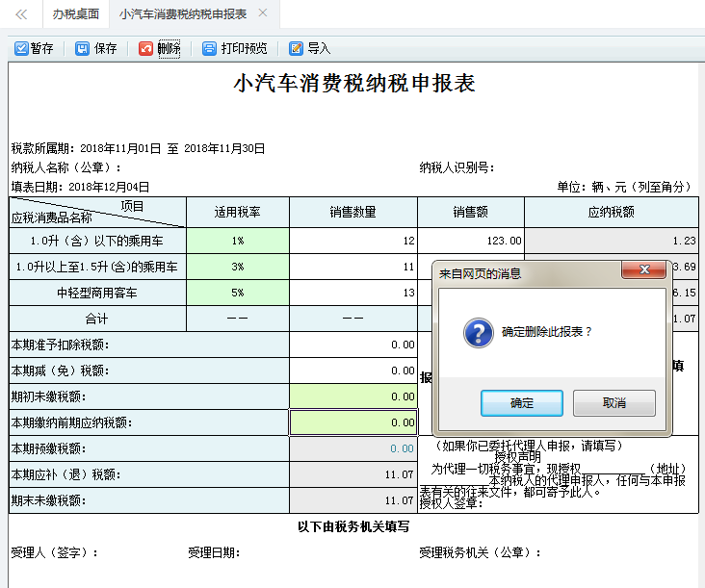The height and width of the screenshot is (588, 705).
Task: Click 授权人签章 text
Action: point(451,504)
